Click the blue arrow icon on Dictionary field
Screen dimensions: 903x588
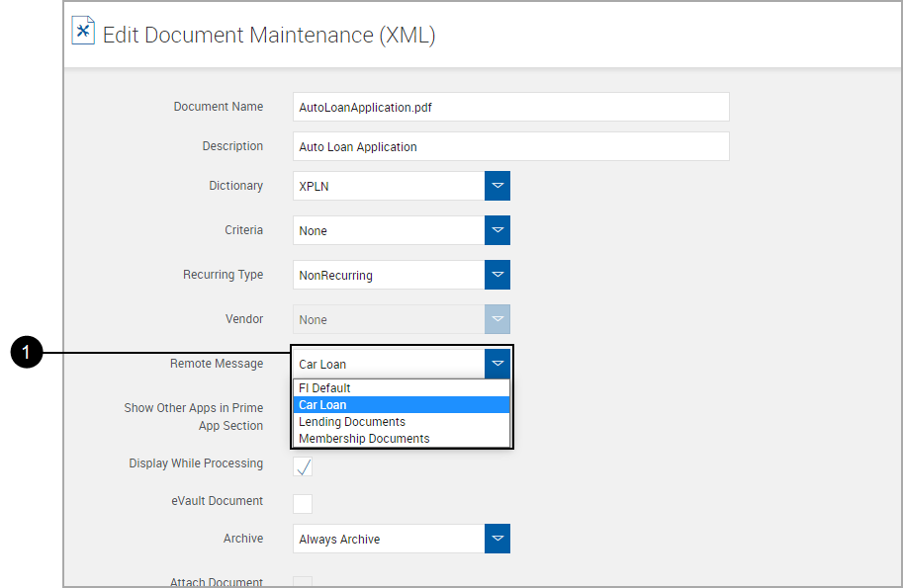(497, 185)
